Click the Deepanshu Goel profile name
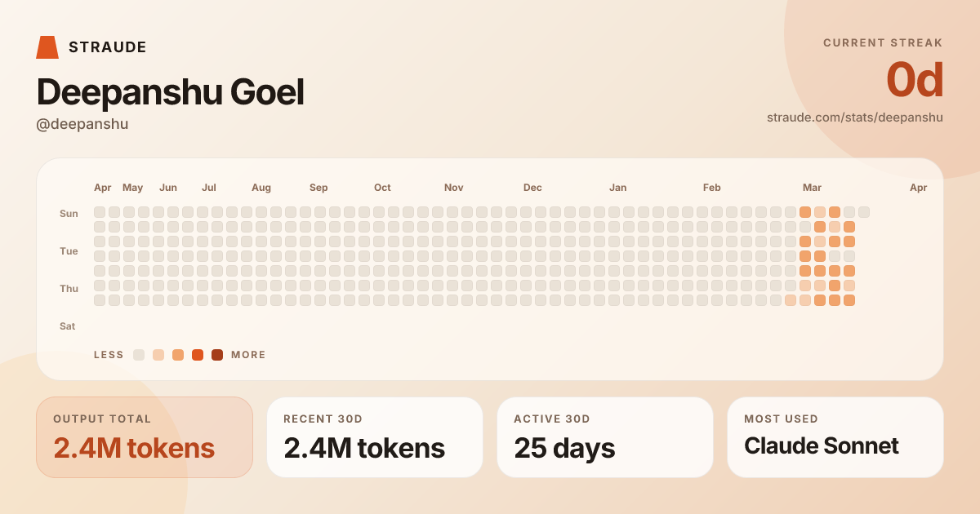This screenshot has width=980, height=514. click(171, 92)
